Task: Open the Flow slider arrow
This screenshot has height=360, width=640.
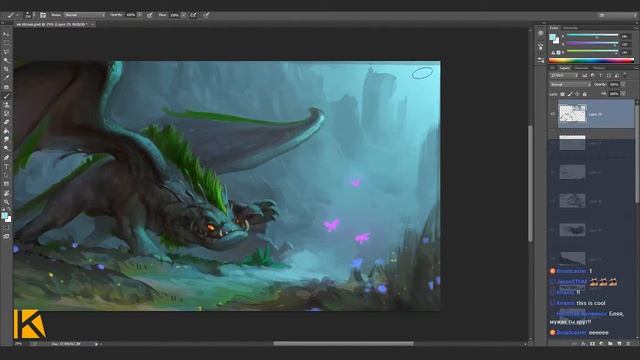Action: pyautogui.click(x=183, y=15)
